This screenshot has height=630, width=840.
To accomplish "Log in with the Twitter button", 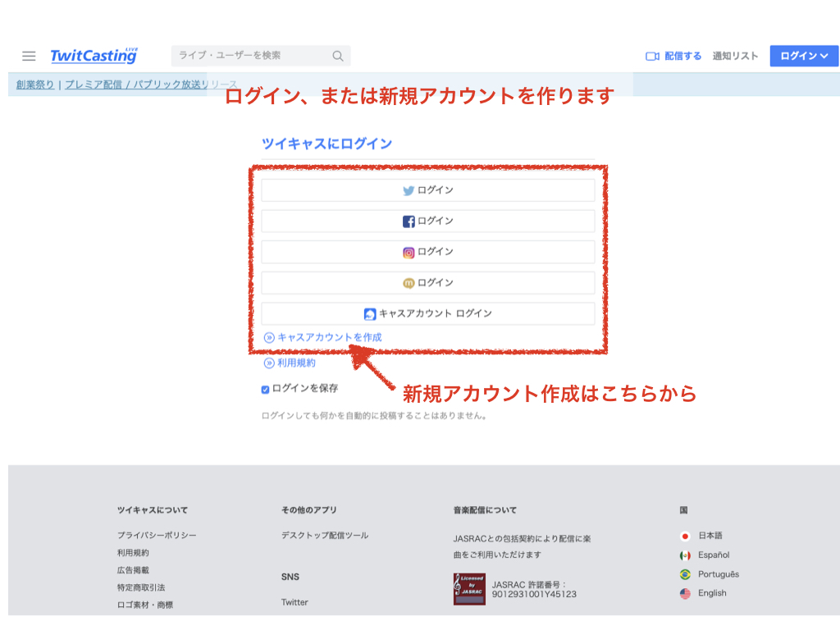I will 427,190.
